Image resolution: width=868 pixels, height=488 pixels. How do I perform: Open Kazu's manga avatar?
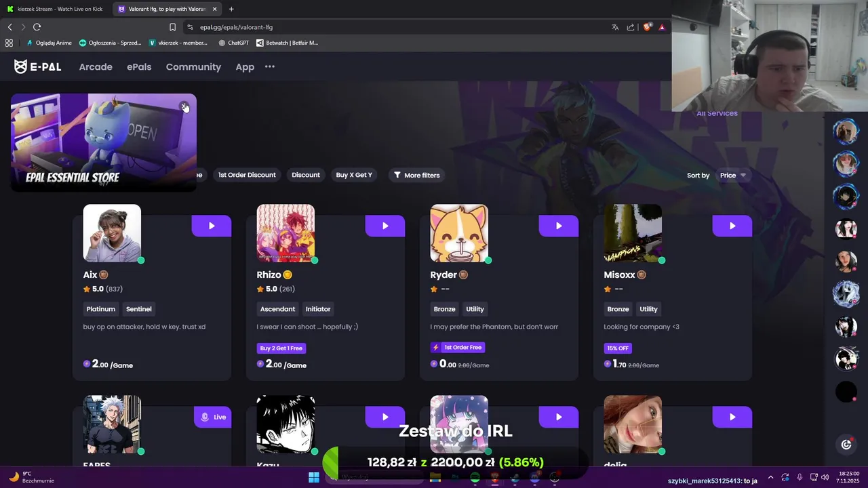[x=285, y=424]
